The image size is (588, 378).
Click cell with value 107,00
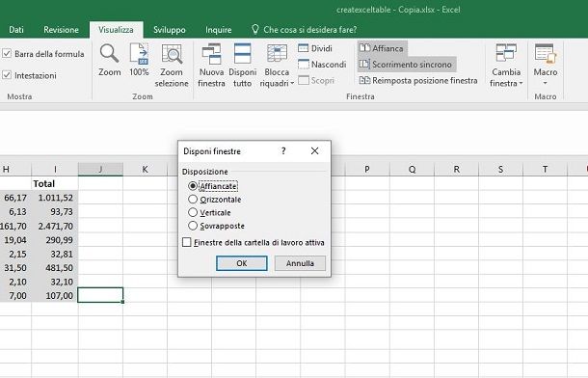click(x=55, y=295)
